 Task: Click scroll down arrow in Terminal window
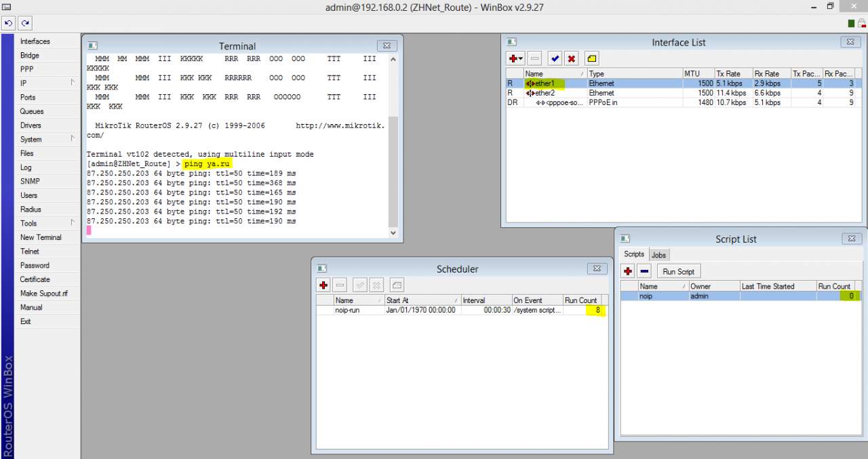coord(393,233)
